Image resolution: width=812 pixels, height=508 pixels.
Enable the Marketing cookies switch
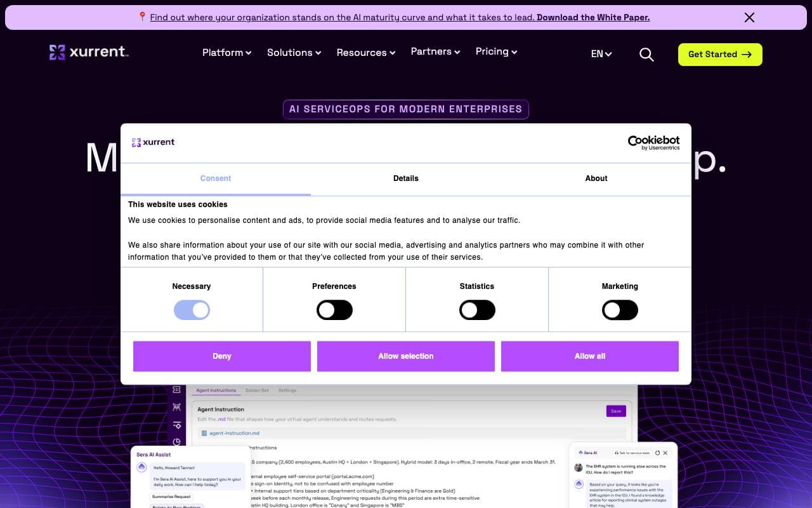[620, 310]
